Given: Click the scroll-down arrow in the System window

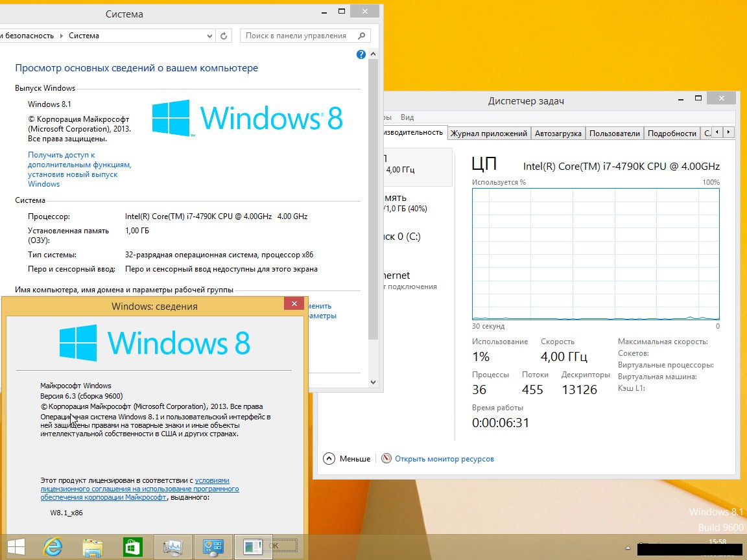Looking at the screenshot, I should point(373,383).
